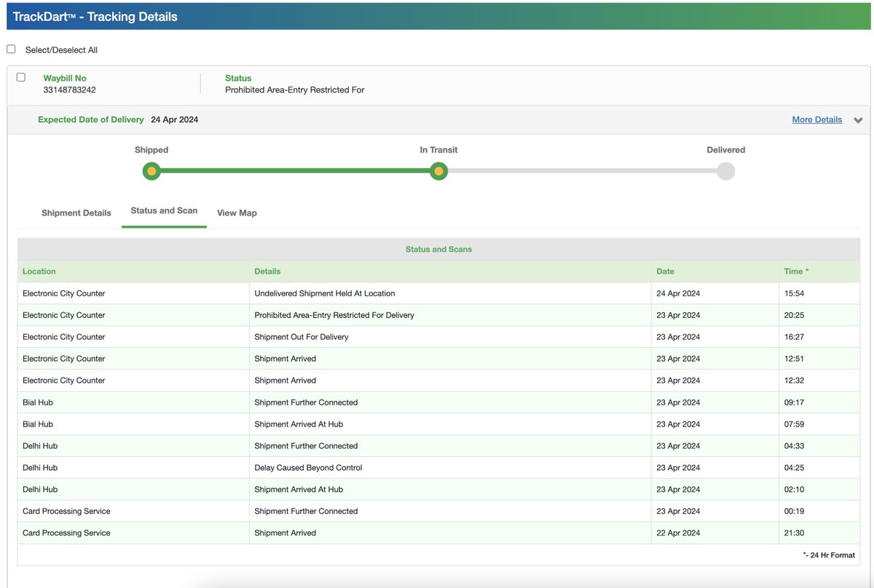874x588 pixels.
Task: Select the Status and Scan tab
Action: click(x=164, y=210)
